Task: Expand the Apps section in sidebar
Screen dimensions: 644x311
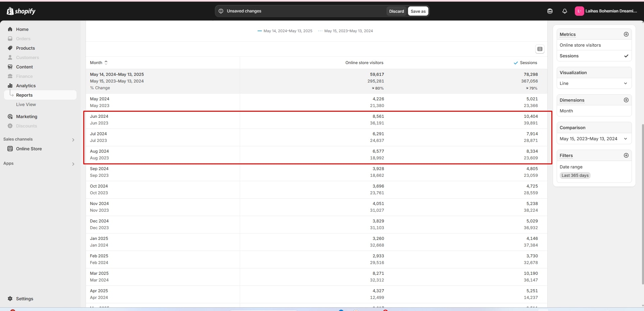Action: tap(73, 164)
